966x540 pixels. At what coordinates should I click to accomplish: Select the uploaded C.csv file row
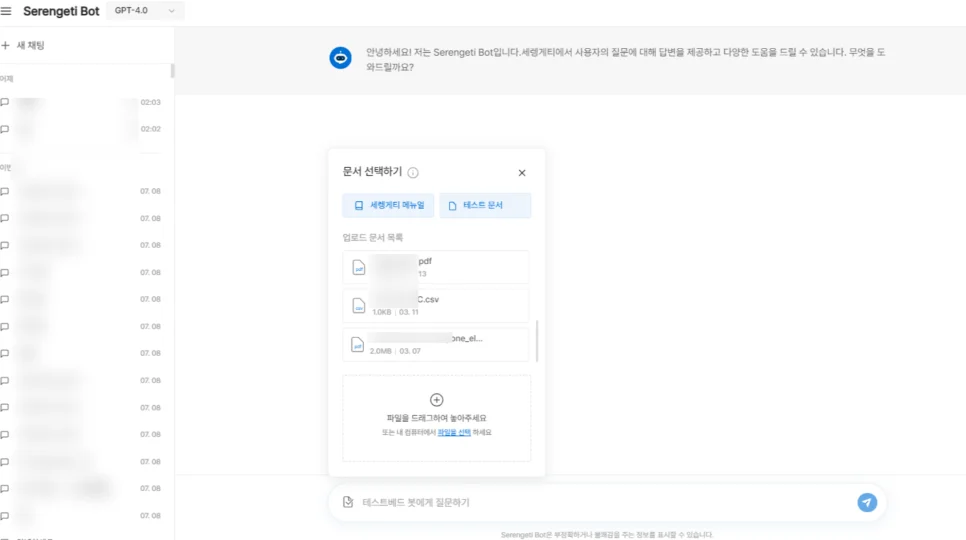pos(436,306)
